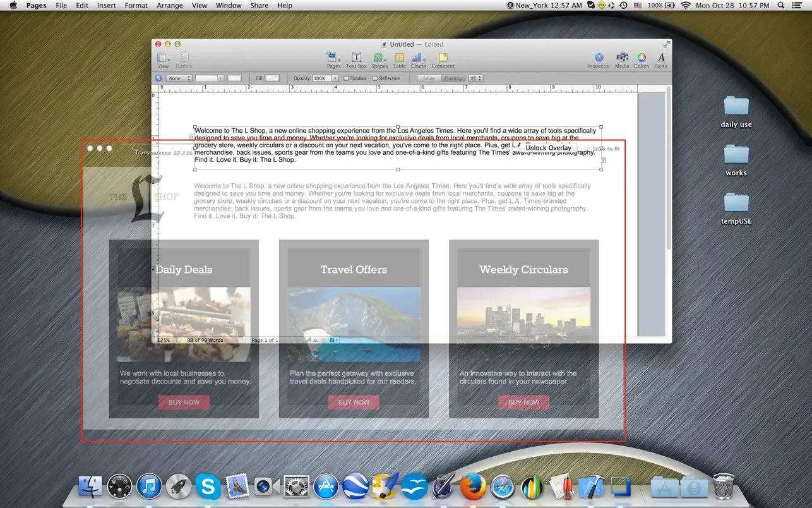The width and height of the screenshot is (812, 508).
Task: Enable the Reflection checkbox
Action: pos(375,78)
